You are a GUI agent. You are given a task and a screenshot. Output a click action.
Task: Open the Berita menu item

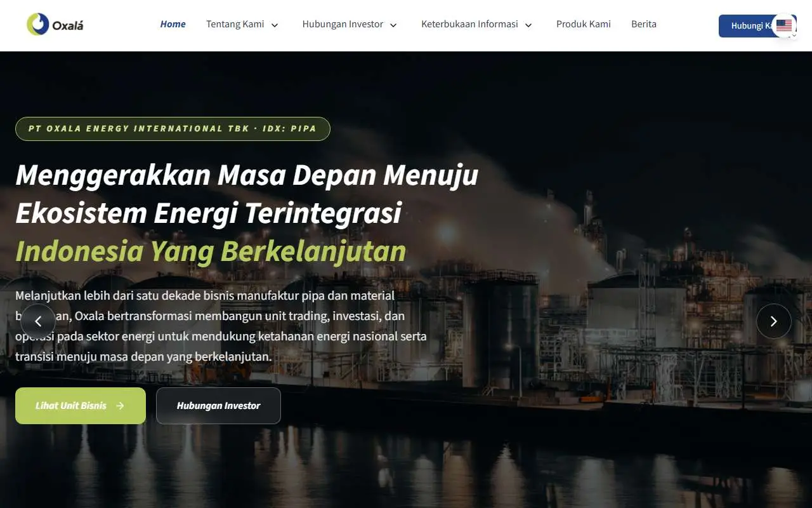[x=644, y=24]
